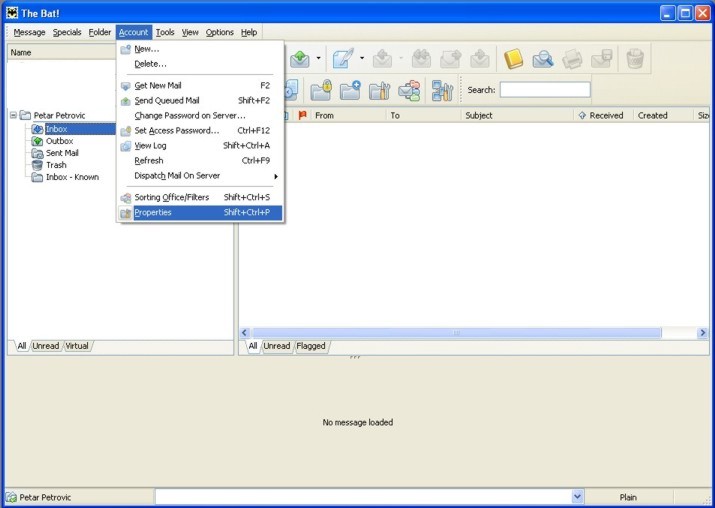Sort messages by Subject column
The width and height of the screenshot is (715, 508).
coord(517,115)
